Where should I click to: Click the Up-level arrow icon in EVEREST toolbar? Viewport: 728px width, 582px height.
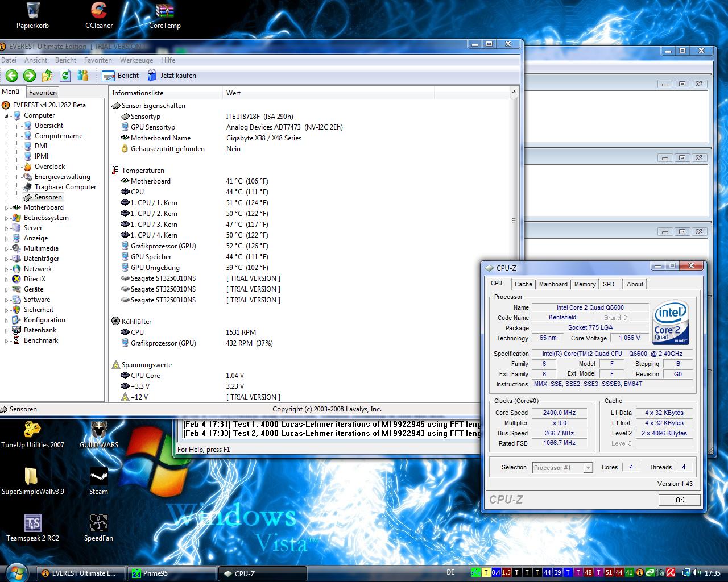(48, 76)
